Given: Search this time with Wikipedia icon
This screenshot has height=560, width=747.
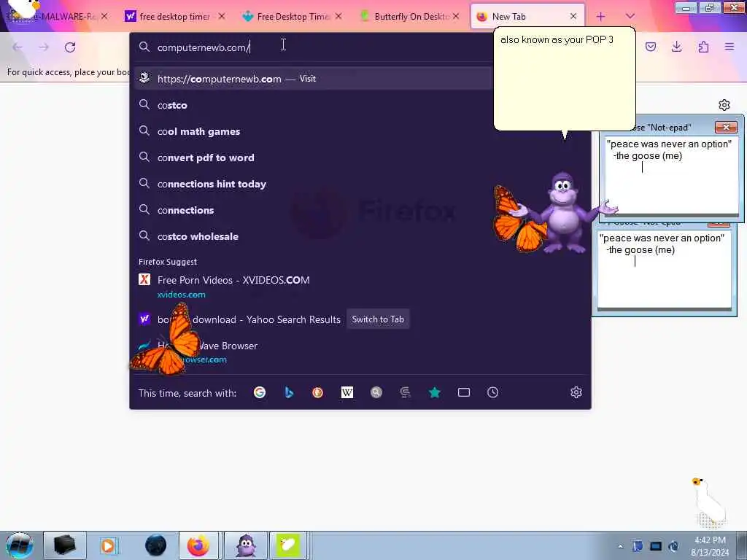Looking at the screenshot, I should 347,392.
